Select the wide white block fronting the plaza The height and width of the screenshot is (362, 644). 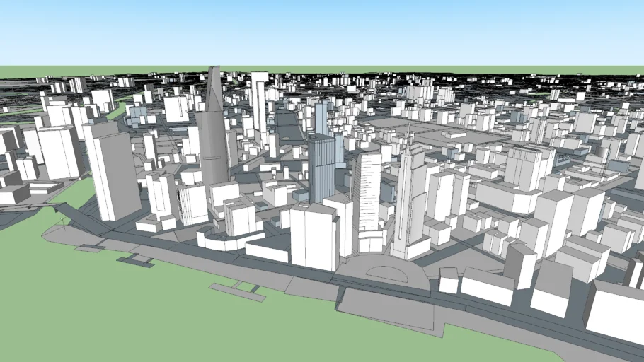click(x=314, y=237)
